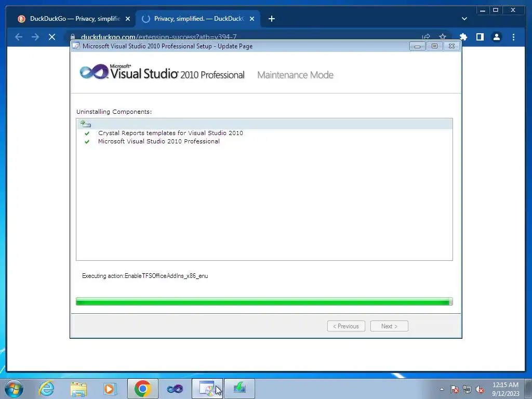
Task: Click the muted volume speaker tray icon
Action: click(480, 389)
